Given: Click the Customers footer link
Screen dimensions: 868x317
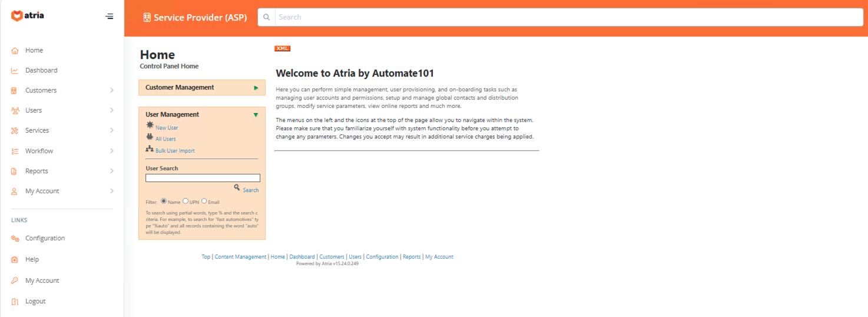Looking at the screenshot, I should coord(332,257).
